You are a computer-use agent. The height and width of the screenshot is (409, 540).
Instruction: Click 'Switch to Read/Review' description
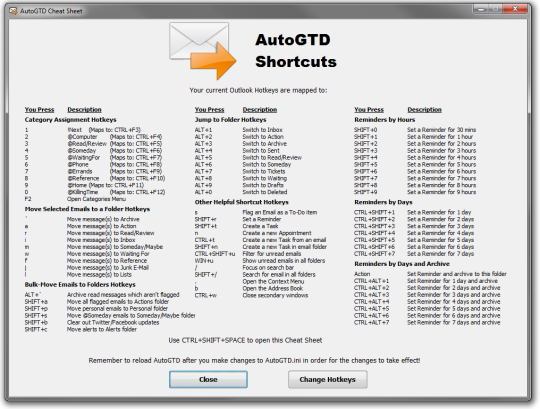272,158
